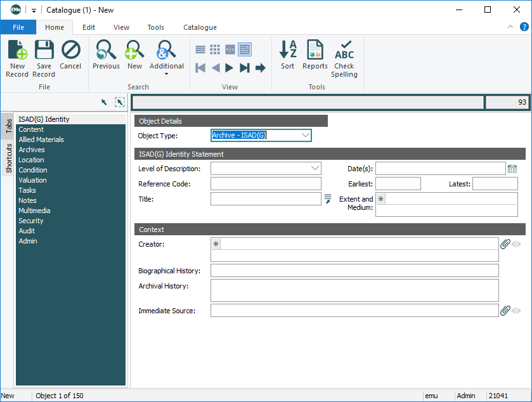Click the Reference Code input field
Screen dimensions: 532x402
tap(266, 184)
